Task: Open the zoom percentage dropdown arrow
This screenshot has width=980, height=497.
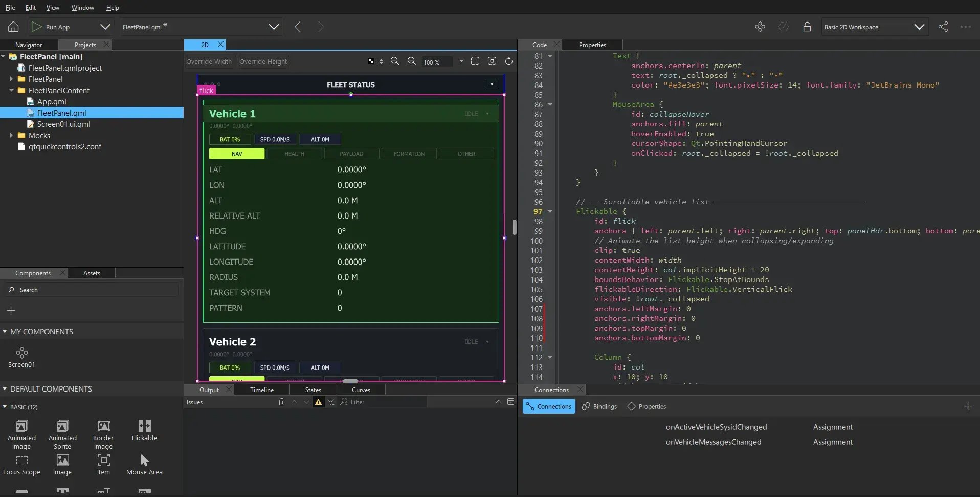Action: tap(461, 61)
